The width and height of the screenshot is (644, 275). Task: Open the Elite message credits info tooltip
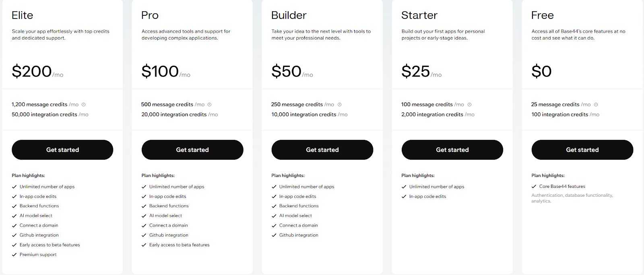pos(83,104)
